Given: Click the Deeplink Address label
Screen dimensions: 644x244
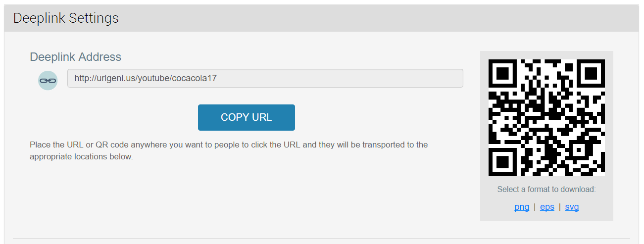Looking at the screenshot, I should pos(75,57).
